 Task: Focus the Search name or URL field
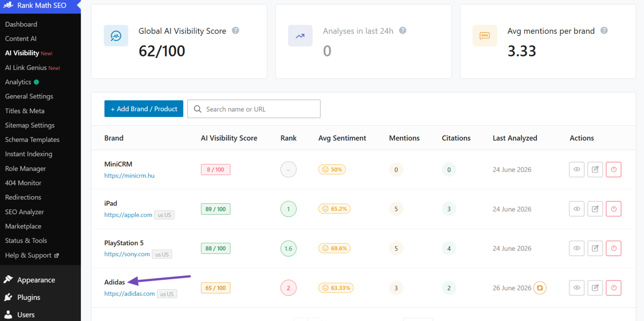[x=254, y=109]
